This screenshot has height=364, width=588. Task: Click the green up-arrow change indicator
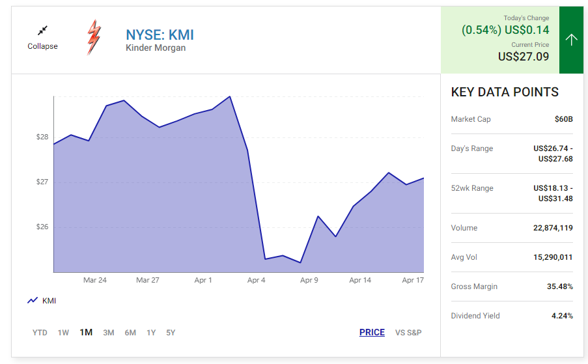tap(571, 40)
